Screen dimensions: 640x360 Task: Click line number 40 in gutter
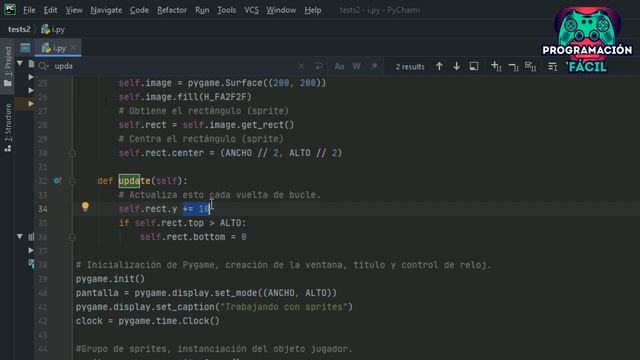pyautogui.click(x=42, y=293)
